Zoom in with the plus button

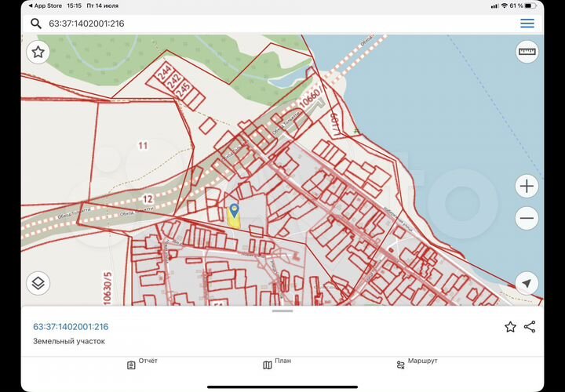point(527,187)
